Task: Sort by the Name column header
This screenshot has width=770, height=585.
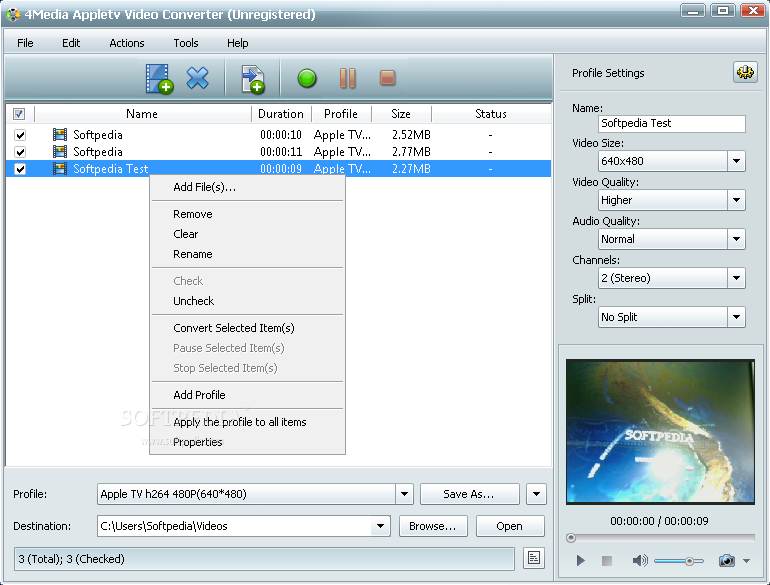Action: [142, 114]
